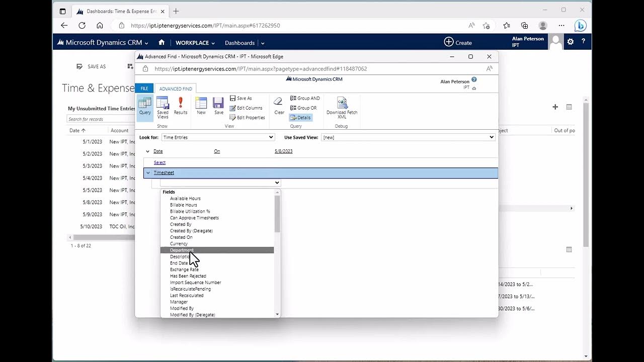This screenshot has width=644, height=362.
Task: Collapse the Timesheet row chevron
Action: click(x=147, y=173)
